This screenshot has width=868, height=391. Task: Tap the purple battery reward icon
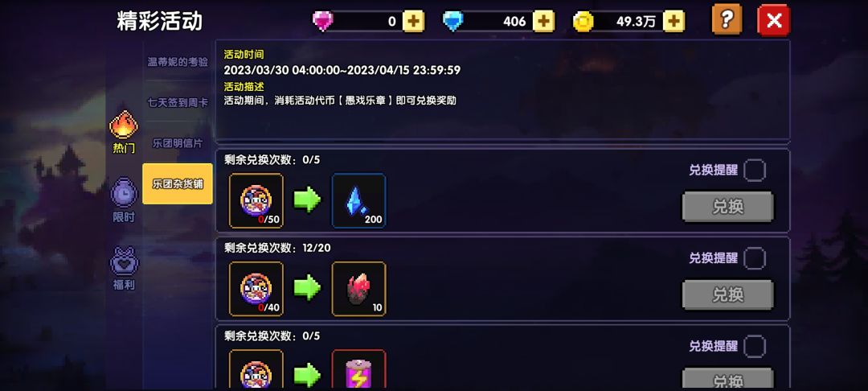[358, 368]
